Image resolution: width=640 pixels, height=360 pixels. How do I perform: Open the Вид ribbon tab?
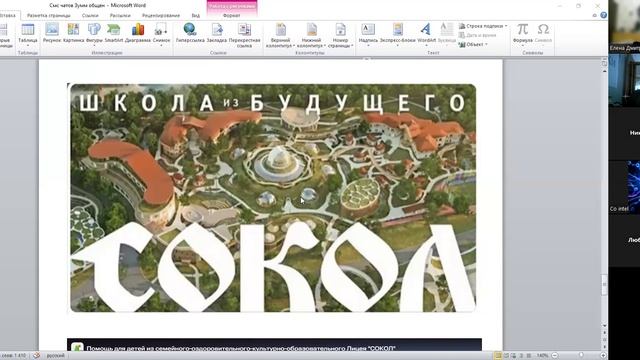coord(196,16)
